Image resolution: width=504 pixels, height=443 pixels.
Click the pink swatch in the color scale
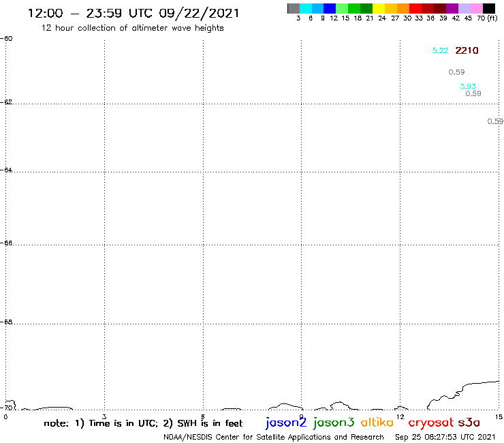[x=476, y=8]
